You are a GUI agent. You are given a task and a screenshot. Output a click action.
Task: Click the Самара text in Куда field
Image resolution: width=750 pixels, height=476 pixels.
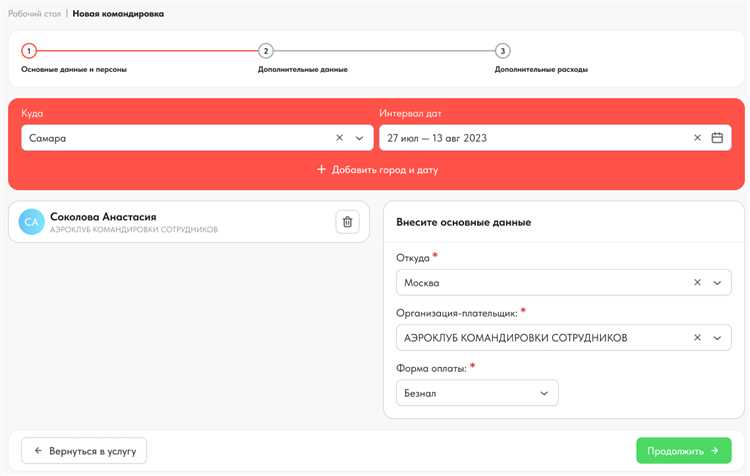point(47,138)
